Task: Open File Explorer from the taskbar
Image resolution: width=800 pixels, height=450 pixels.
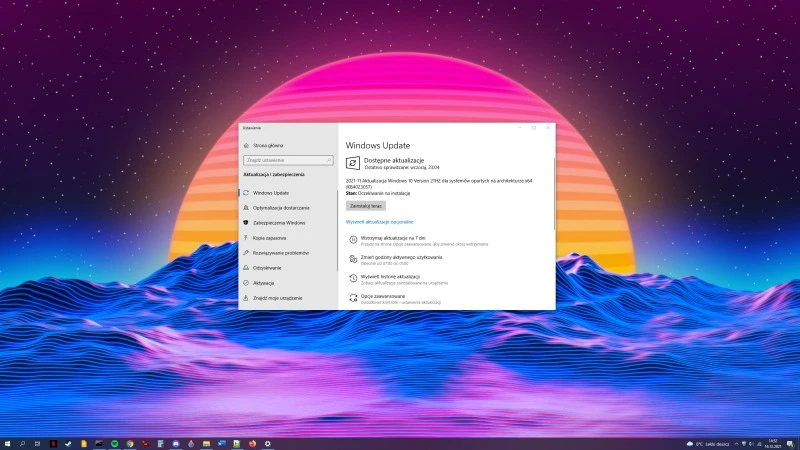Action: 206,444
